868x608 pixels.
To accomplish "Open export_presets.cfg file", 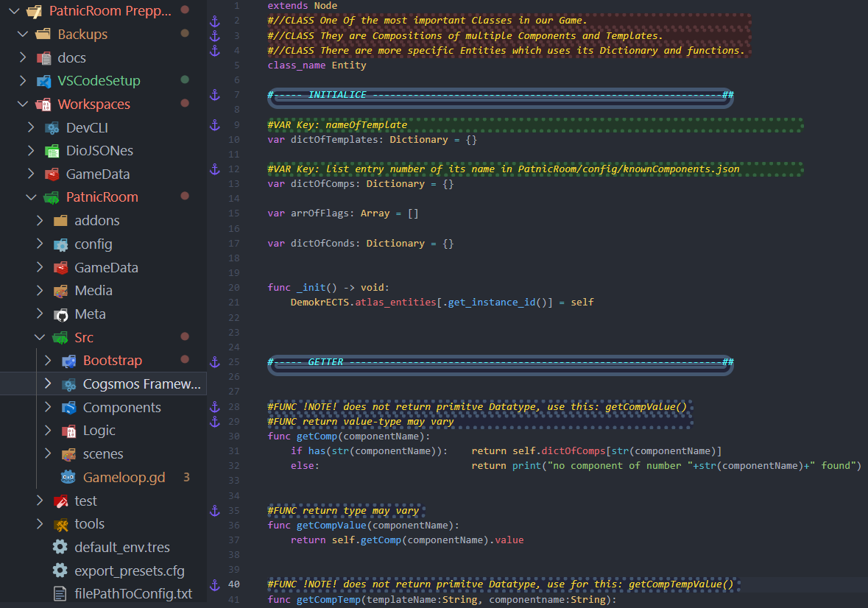I will click(x=130, y=571).
